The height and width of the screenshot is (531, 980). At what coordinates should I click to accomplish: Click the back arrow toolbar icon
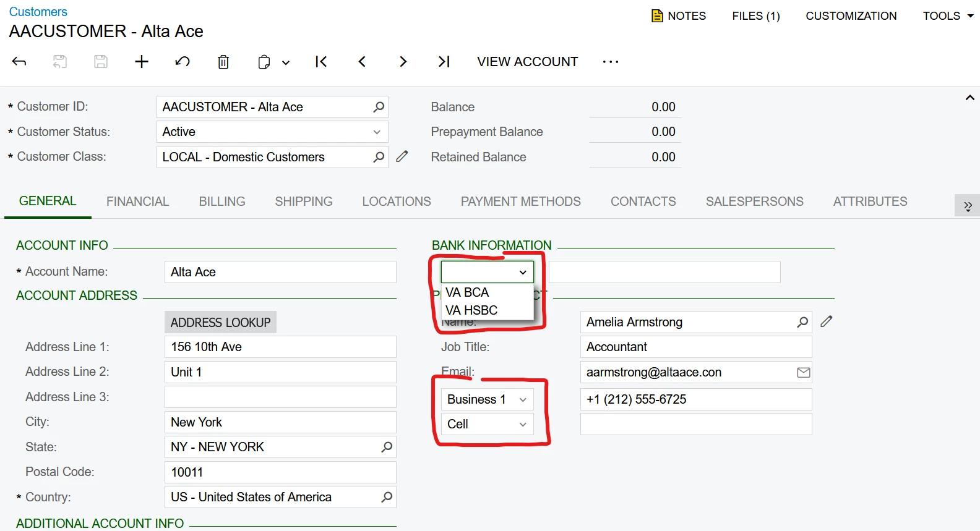tap(19, 61)
